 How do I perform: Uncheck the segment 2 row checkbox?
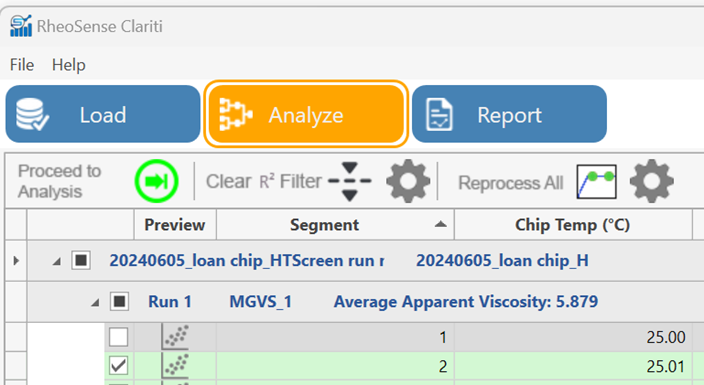119,366
